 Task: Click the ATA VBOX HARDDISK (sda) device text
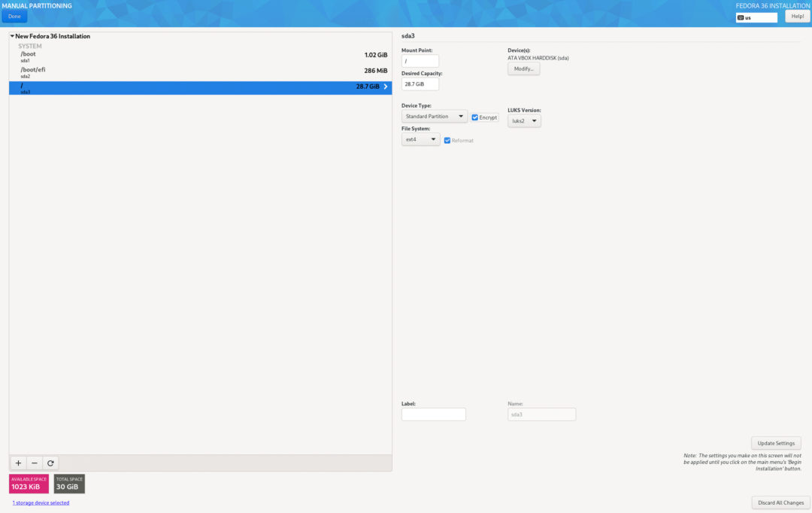(538, 58)
